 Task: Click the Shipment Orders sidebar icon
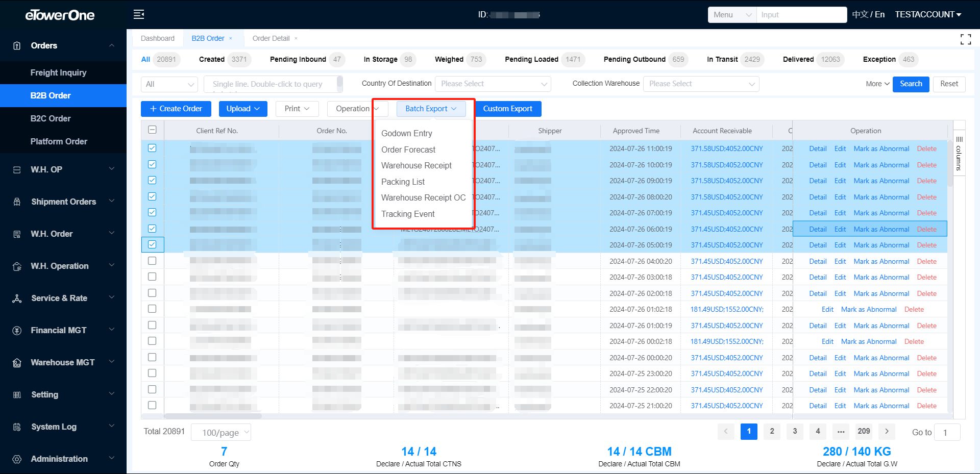17,202
